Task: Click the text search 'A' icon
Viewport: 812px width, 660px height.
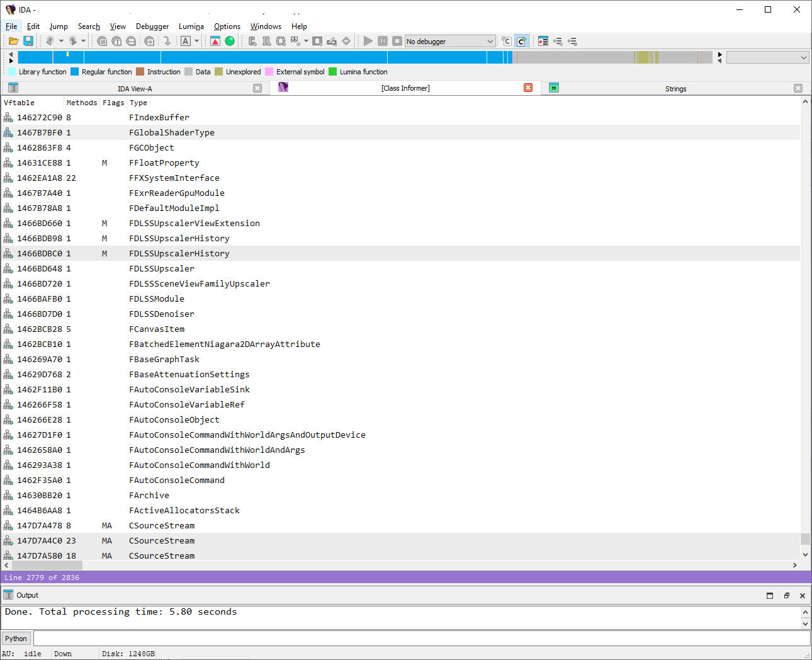Action: click(x=186, y=41)
